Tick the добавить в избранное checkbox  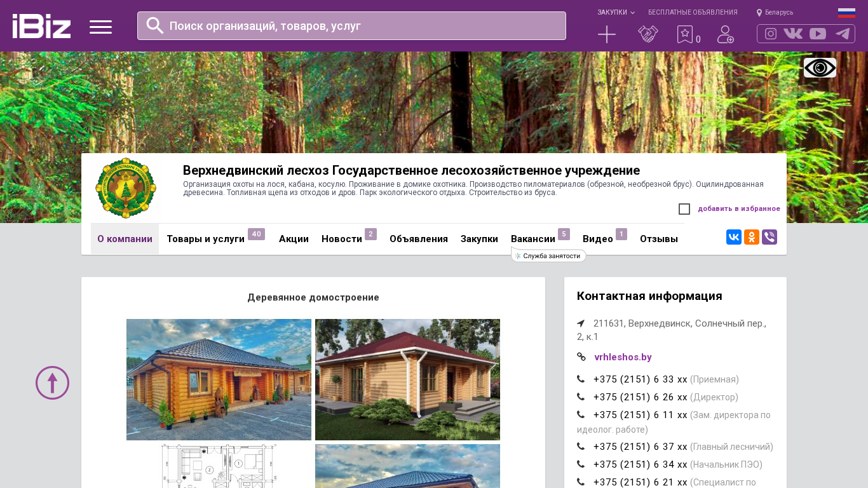pos(684,209)
